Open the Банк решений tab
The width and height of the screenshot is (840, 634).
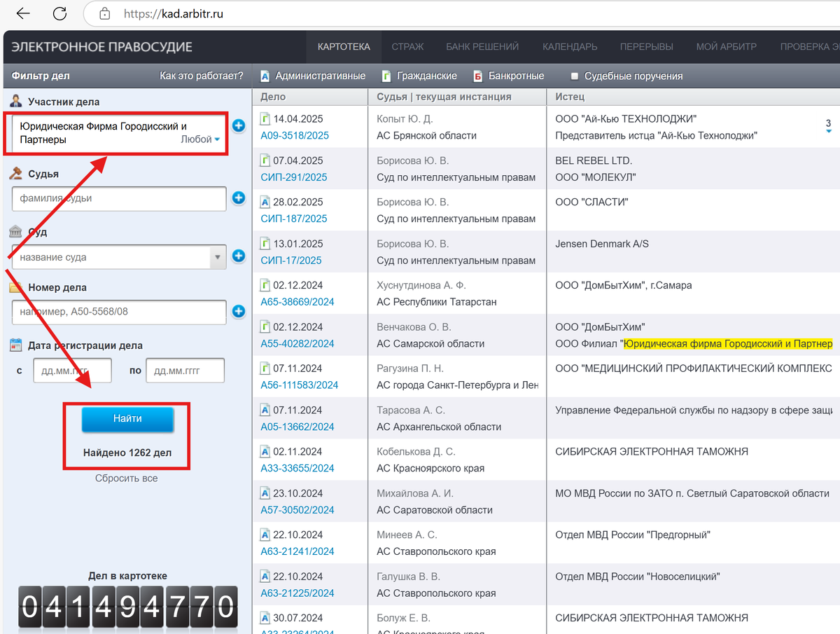click(x=482, y=47)
